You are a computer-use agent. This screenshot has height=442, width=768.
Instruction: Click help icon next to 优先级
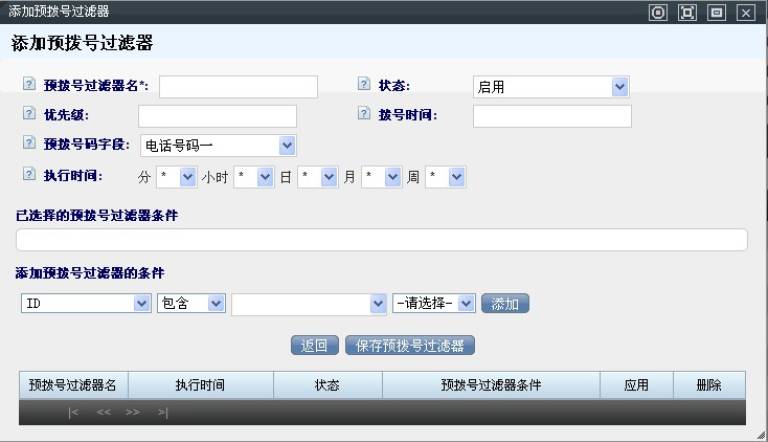tap(29, 115)
